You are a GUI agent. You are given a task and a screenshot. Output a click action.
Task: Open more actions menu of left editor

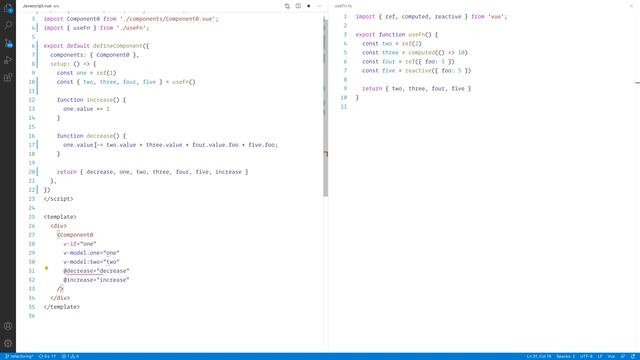coord(319,6)
